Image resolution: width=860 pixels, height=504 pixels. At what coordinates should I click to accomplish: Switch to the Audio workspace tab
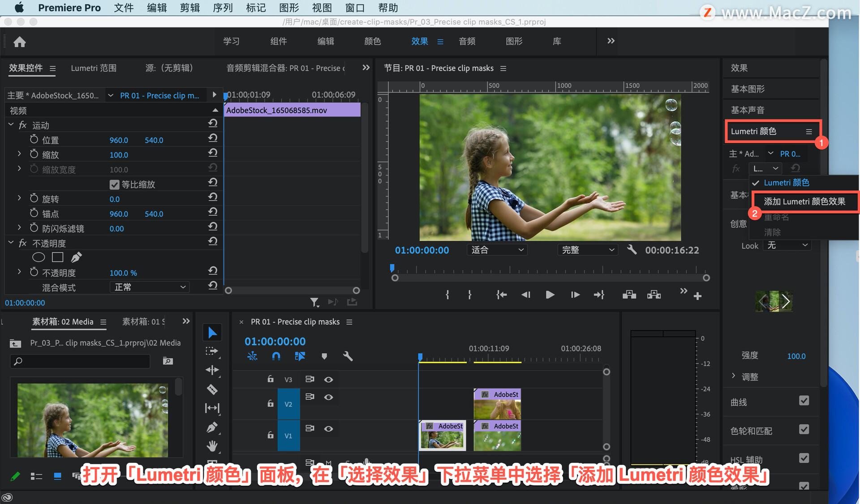coord(467,41)
